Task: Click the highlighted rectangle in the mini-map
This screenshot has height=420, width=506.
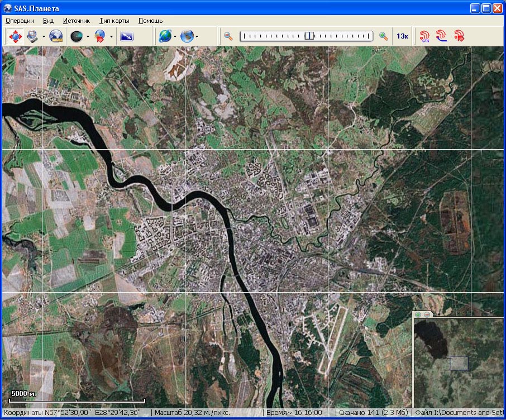Action: pyautogui.click(x=459, y=363)
